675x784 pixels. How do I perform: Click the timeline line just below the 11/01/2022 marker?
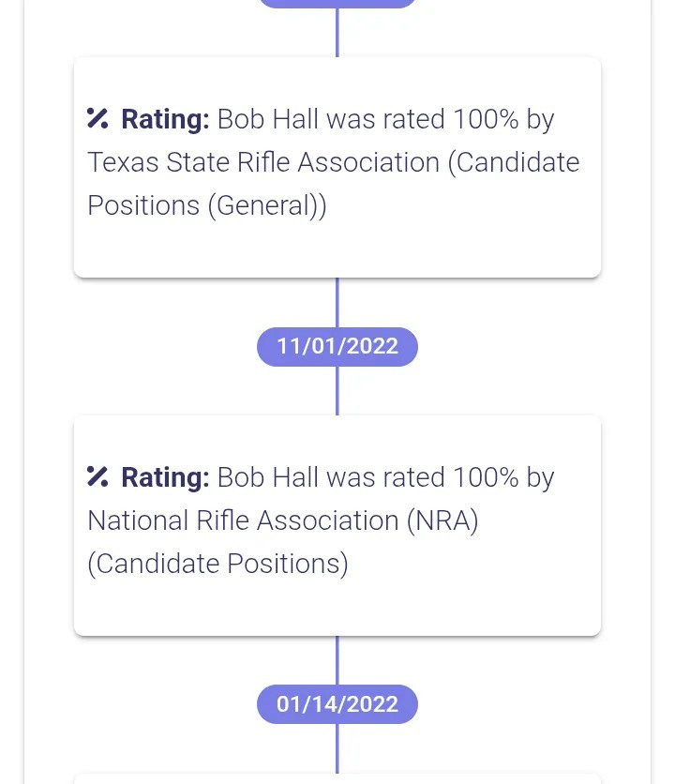tap(337, 390)
